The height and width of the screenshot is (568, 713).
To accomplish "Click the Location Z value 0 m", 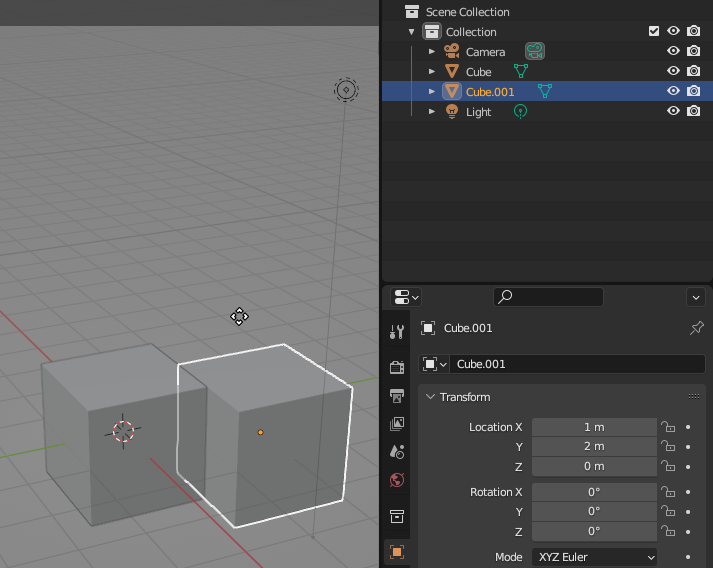I will pos(594,466).
